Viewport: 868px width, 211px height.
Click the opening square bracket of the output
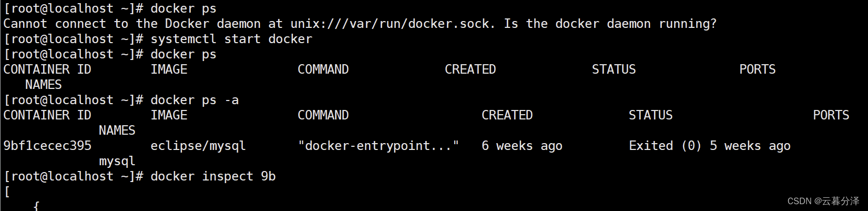click(x=7, y=192)
